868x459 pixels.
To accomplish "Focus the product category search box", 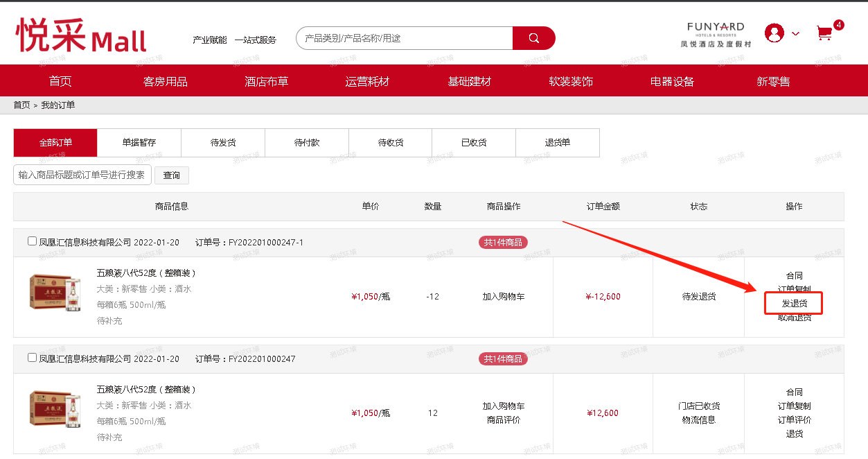I will (x=405, y=38).
